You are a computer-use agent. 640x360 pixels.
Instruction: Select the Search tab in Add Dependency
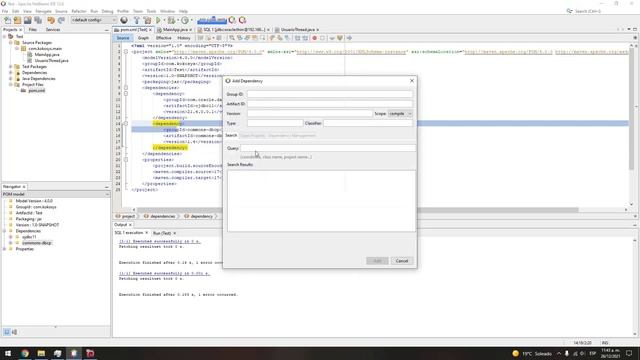(x=231, y=135)
